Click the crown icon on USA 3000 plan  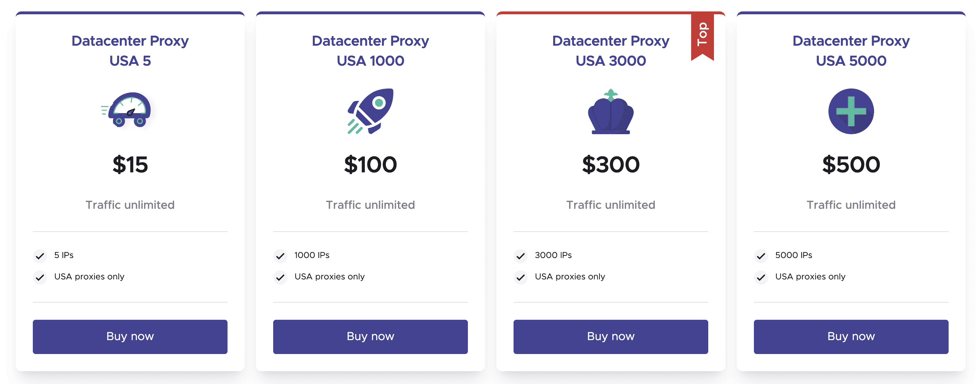611,111
